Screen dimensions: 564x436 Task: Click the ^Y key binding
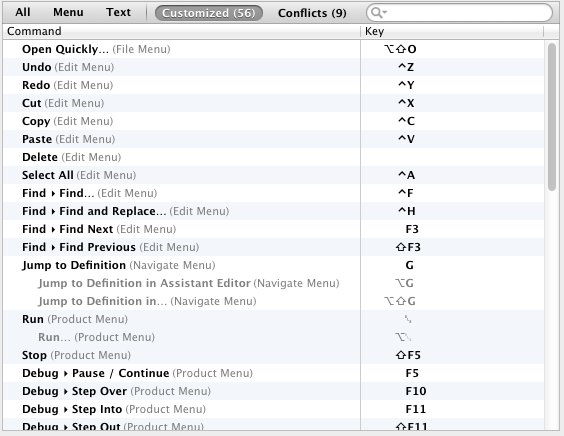click(406, 85)
